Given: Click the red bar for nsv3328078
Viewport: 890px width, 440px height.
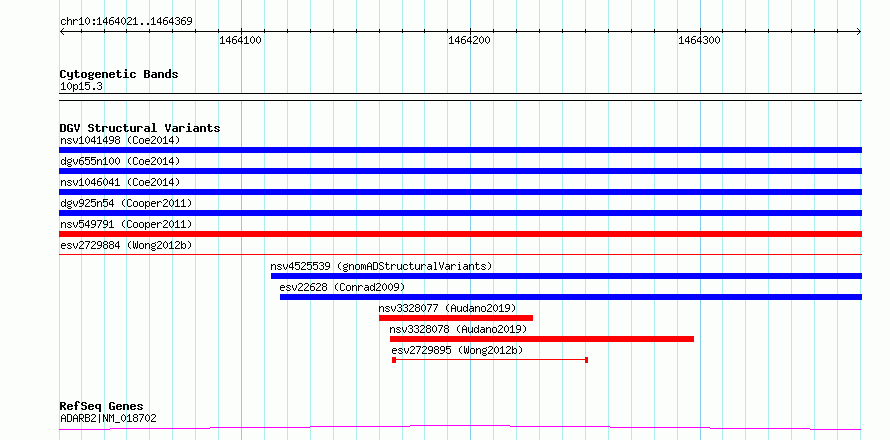Looking at the screenshot, I should point(541,339).
